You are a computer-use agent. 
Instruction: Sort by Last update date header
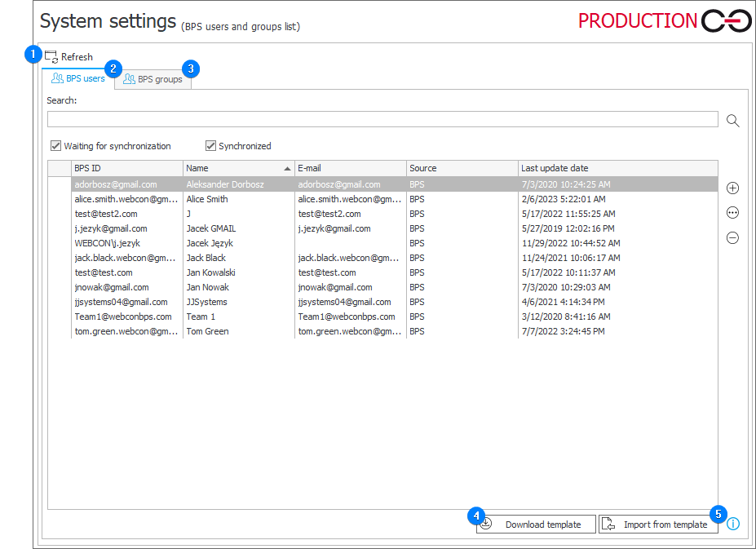pos(618,168)
